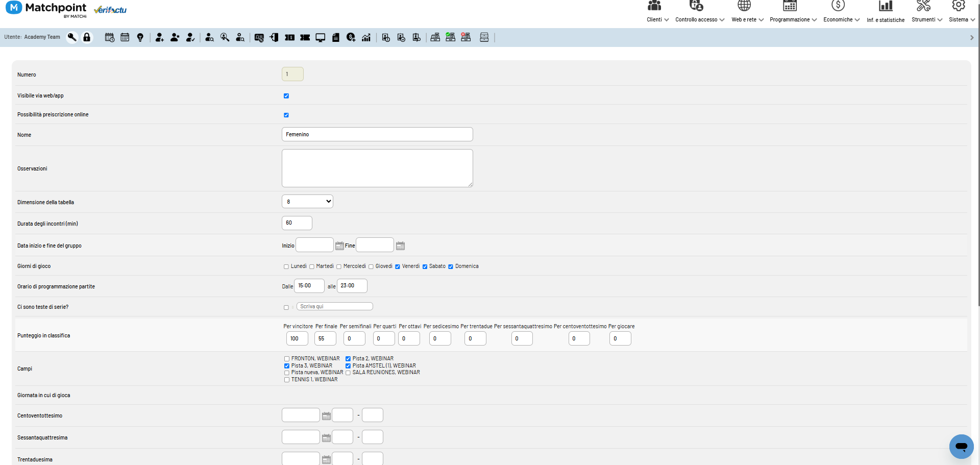The width and height of the screenshot is (980, 465).
Task: Expand the Strumenti menu
Action: coord(927,19)
